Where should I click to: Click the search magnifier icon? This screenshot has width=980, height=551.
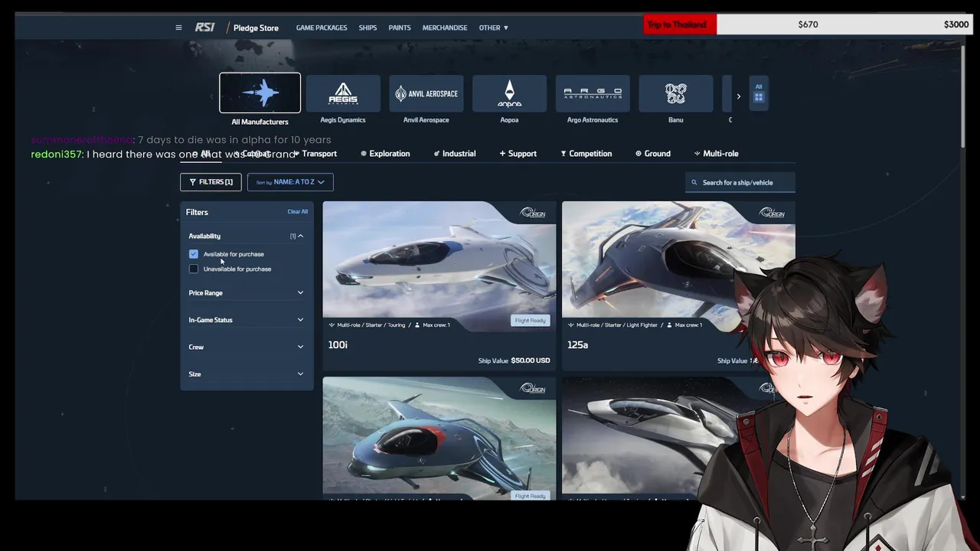point(694,182)
